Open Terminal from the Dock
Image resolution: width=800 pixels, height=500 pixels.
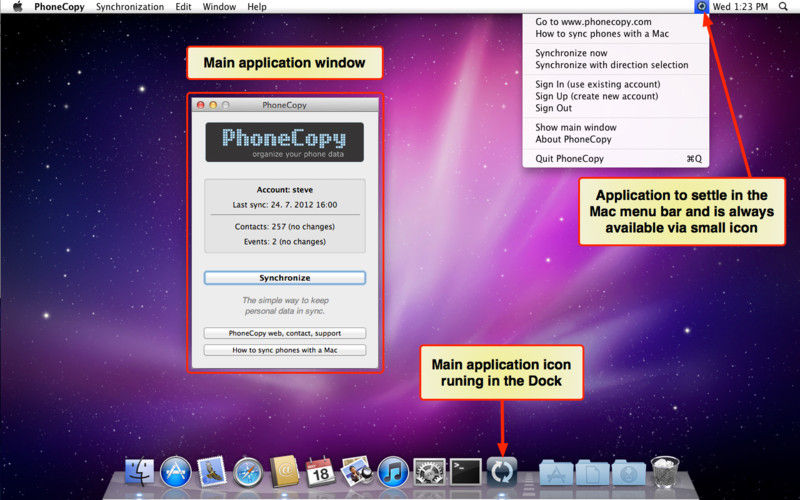[x=466, y=471]
